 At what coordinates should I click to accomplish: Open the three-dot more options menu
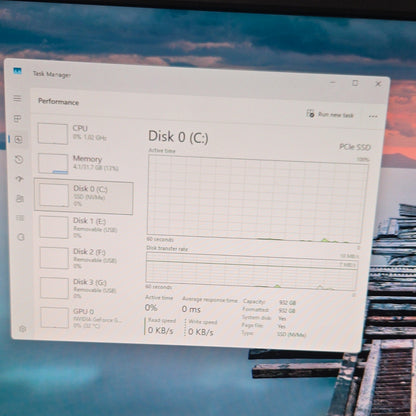[373, 116]
